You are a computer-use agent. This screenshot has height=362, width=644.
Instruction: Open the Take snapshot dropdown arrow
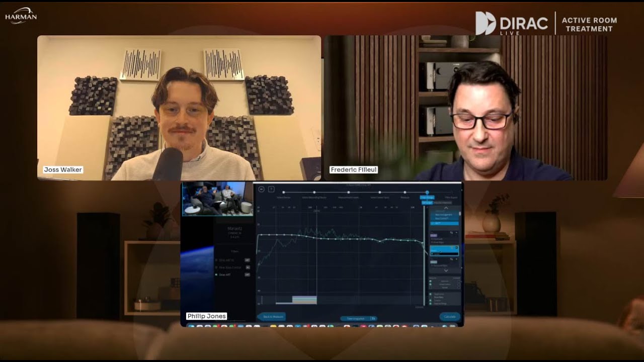tap(374, 319)
